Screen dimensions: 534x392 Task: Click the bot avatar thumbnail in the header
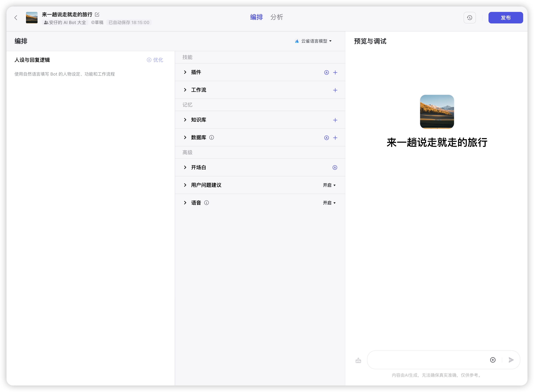(x=32, y=18)
